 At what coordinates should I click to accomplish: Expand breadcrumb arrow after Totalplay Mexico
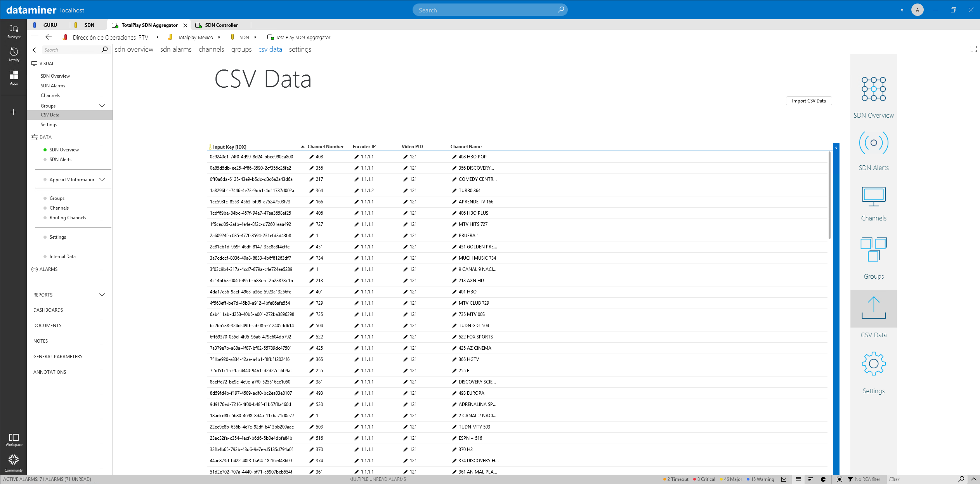(x=219, y=37)
